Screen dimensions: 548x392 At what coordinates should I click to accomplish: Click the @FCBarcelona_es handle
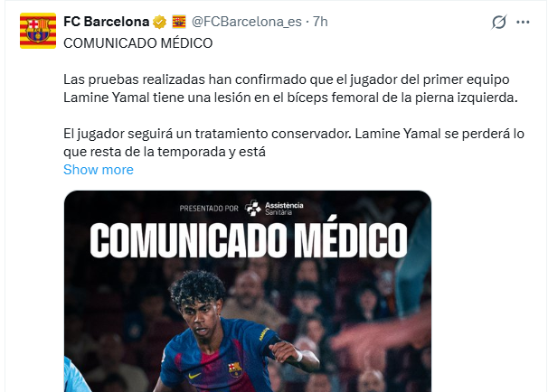pyautogui.click(x=247, y=21)
